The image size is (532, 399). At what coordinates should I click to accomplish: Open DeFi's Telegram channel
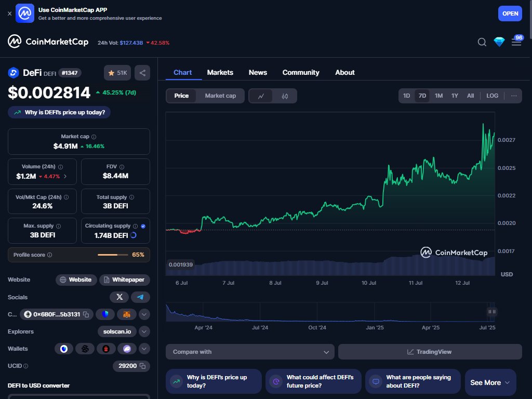(x=140, y=297)
